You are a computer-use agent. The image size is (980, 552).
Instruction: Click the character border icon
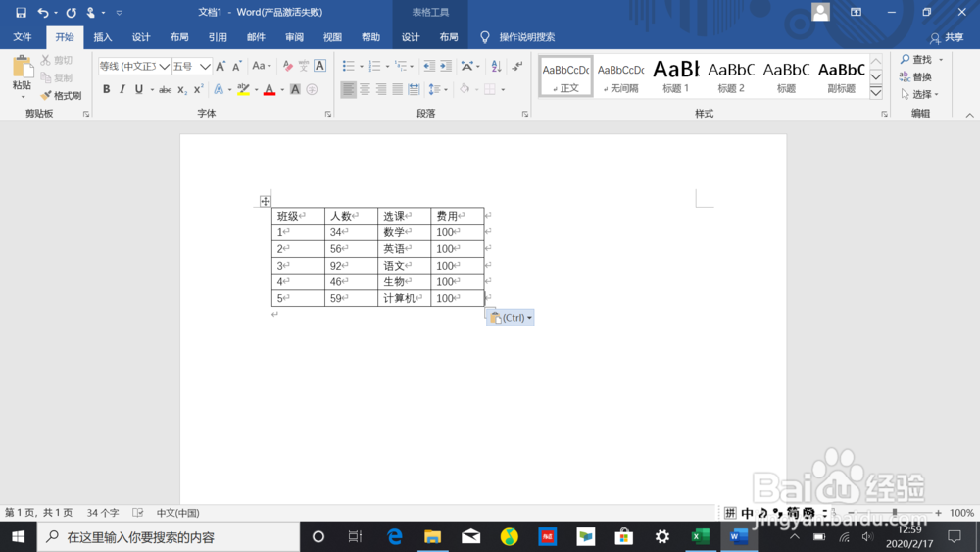point(319,66)
